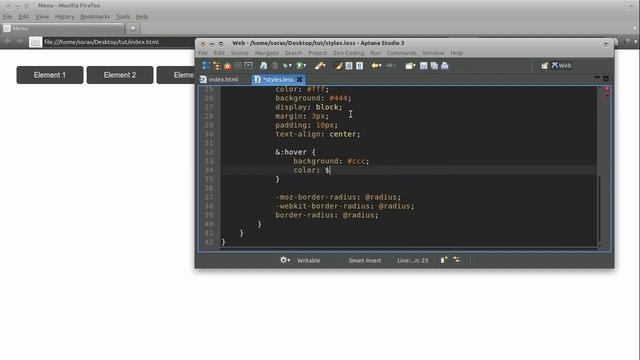Viewport: 640px width, 360px height.
Task: Click the #ccc background color value
Action: click(x=356, y=161)
